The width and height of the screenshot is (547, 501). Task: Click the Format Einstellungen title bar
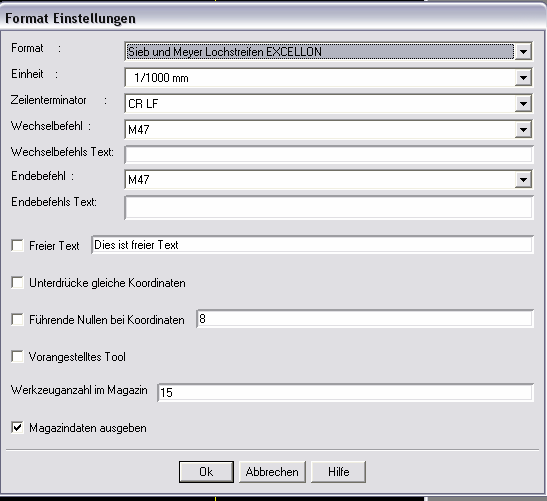pyautogui.click(x=272, y=18)
